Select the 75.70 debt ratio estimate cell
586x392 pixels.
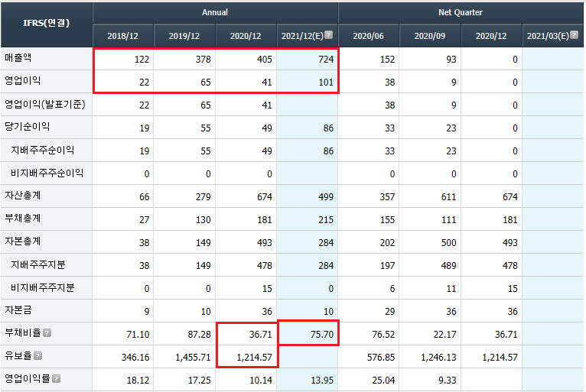pyautogui.click(x=308, y=334)
